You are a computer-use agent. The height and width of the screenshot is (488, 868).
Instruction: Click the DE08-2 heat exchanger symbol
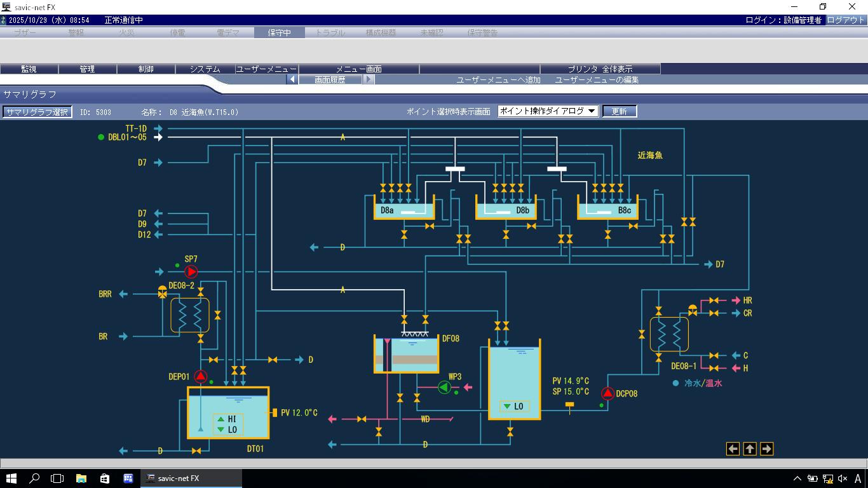click(189, 315)
